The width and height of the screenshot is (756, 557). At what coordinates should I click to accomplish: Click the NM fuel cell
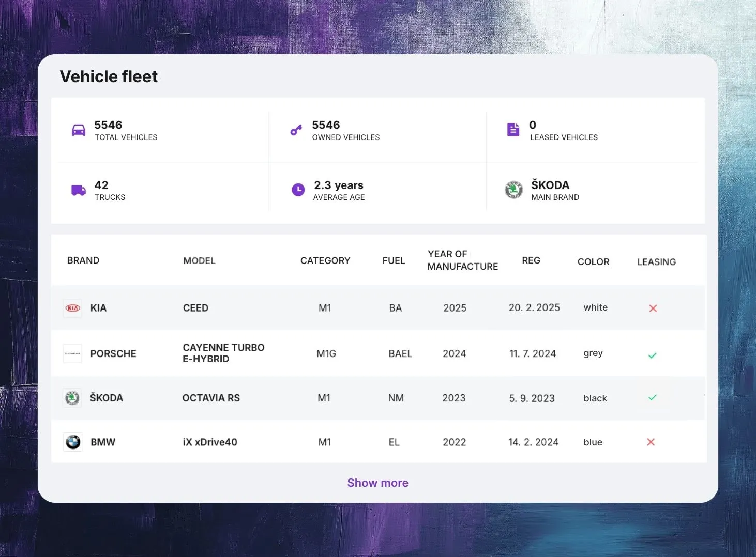click(x=396, y=398)
